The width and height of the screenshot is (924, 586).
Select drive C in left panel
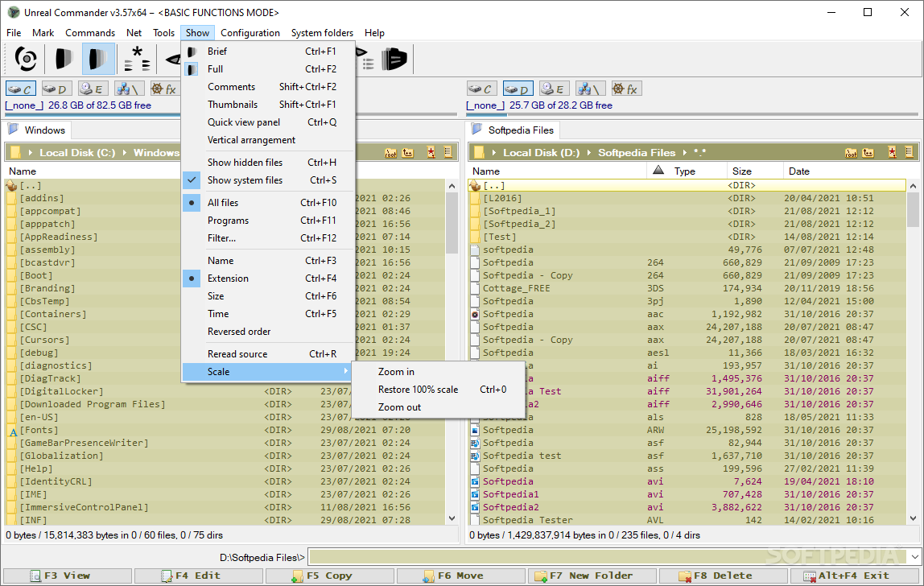coord(21,89)
